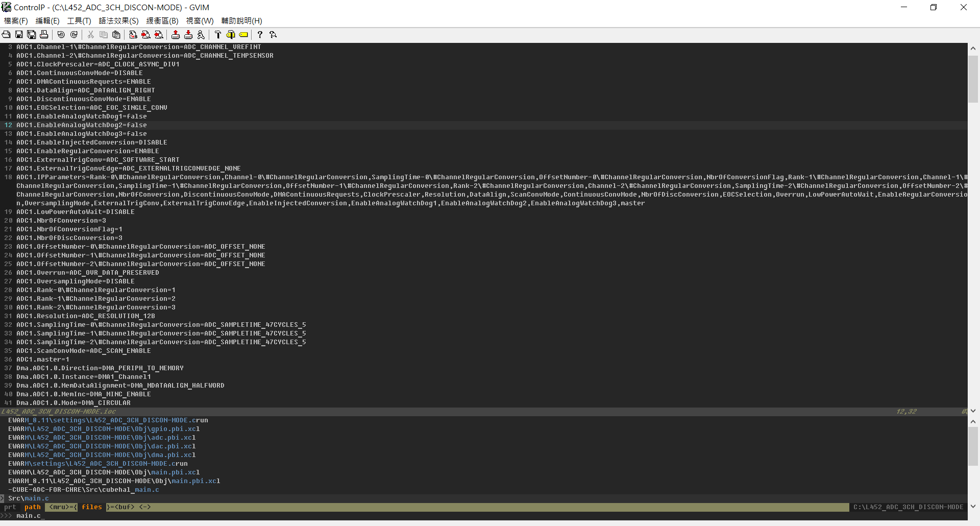This screenshot has height=526, width=980.
Task: Select CtrlP result Obj\dma.pbi.xcl
Action: [102, 455]
